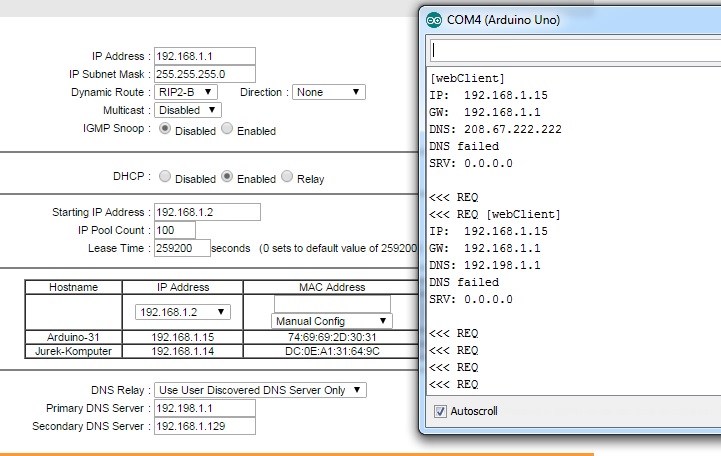Click the 192.168.1.14 table cell

tap(183, 352)
